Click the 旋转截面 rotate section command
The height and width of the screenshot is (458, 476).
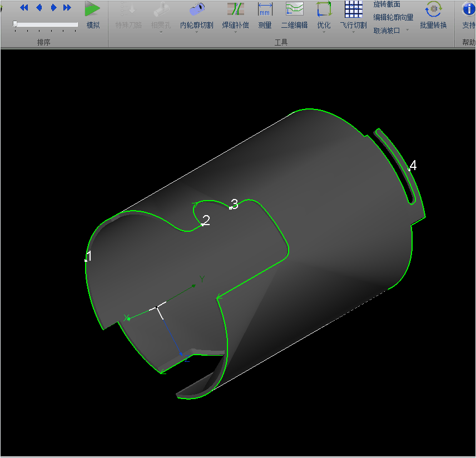pos(386,4)
